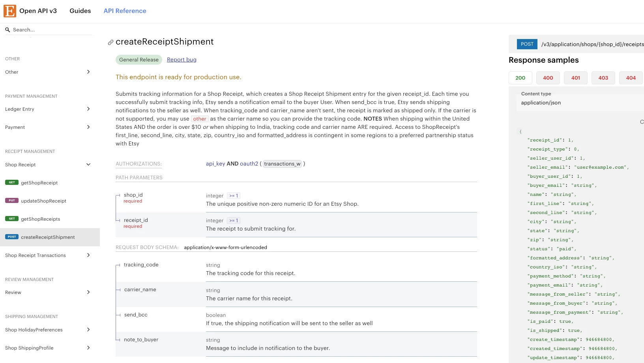The width and height of the screenshot is (644, 363).
Task: Click the Ledger Entry sidebar label
Action: [20, 109]
